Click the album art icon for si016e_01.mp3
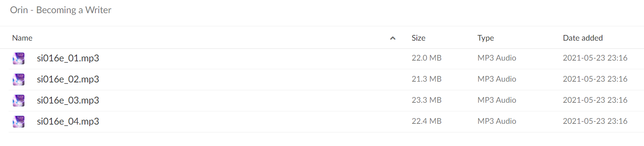 pyautogui.click(x=19, y=58)
